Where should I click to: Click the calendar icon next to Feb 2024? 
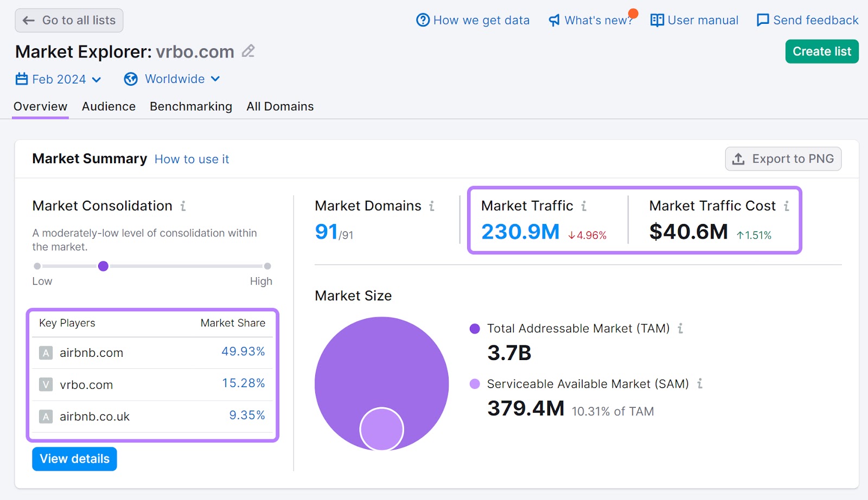click(22, 79)
